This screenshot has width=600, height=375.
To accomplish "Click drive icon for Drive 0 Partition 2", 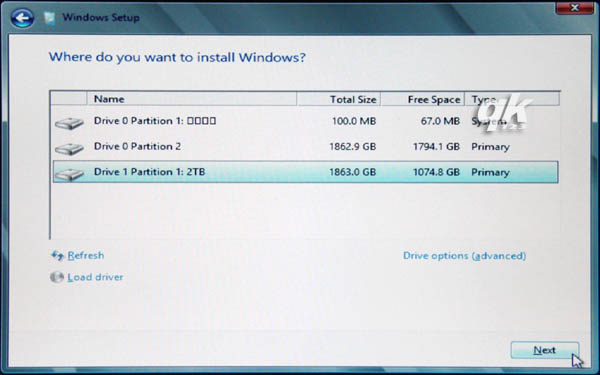I will pos(69,149).
